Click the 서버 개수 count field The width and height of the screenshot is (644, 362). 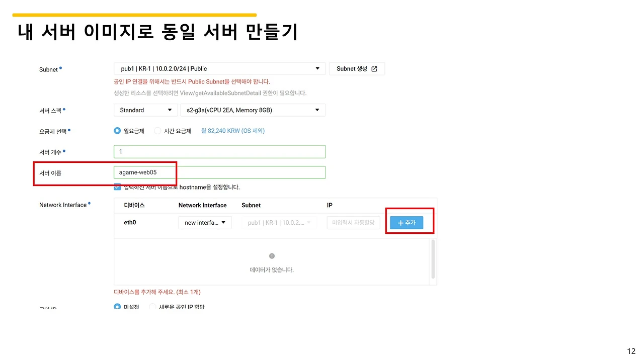(x=219, y=151)
